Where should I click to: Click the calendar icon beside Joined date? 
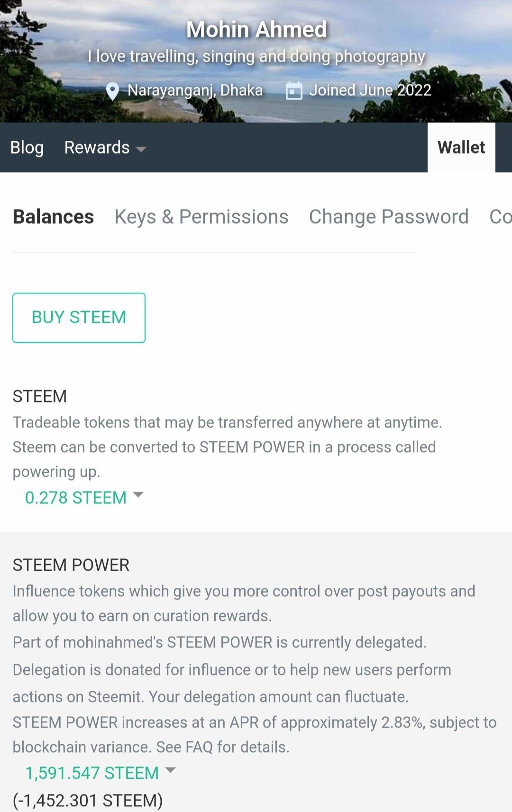(x=294, y=91)
